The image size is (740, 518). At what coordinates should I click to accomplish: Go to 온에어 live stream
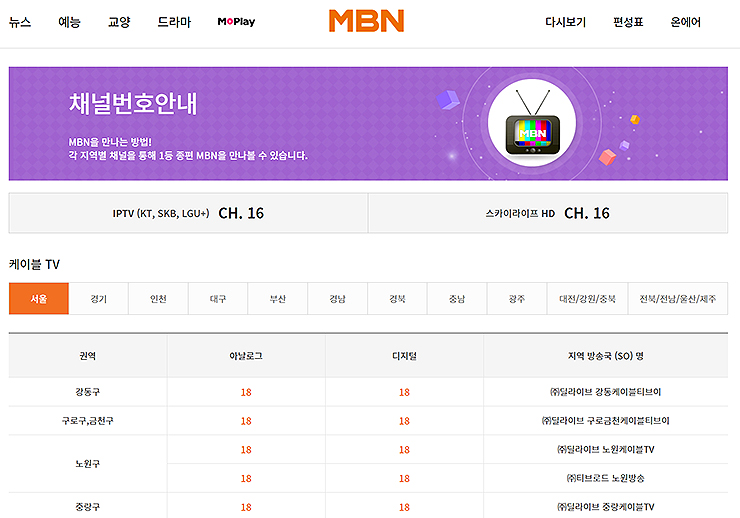686,22
